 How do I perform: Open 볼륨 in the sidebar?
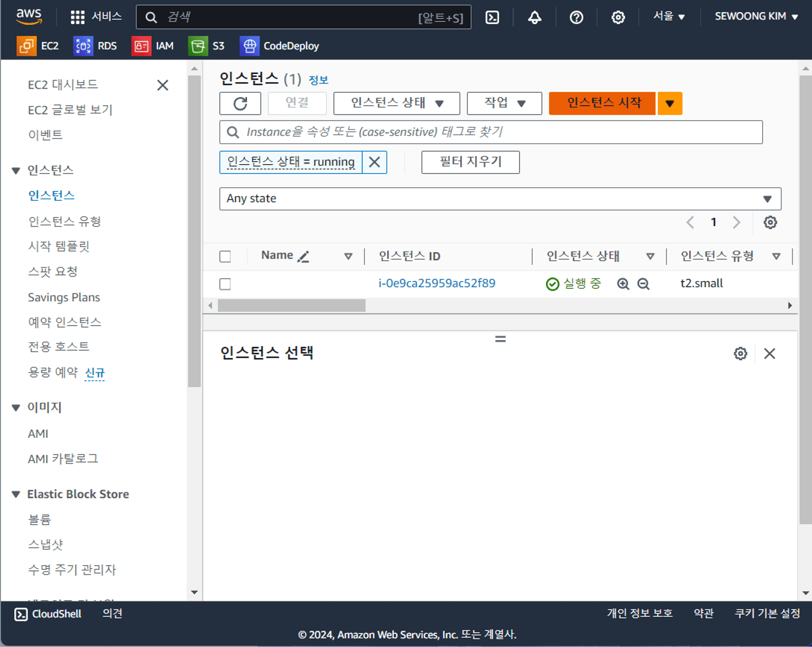coord(39,520)
